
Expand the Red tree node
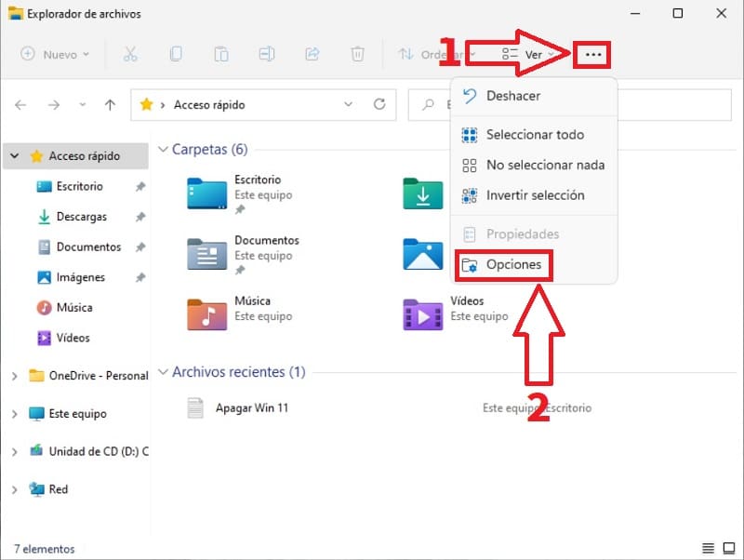pyautogui.click(x=15, y=489)
